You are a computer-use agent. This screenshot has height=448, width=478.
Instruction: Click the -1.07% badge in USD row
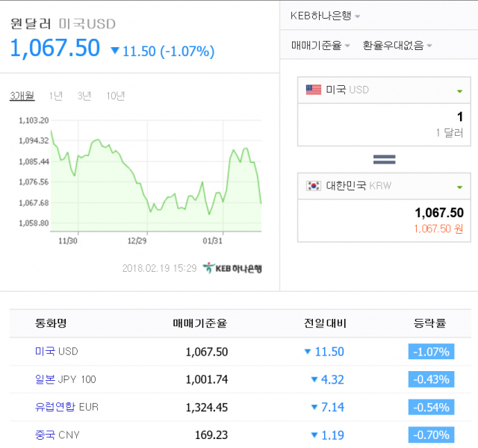432,352
